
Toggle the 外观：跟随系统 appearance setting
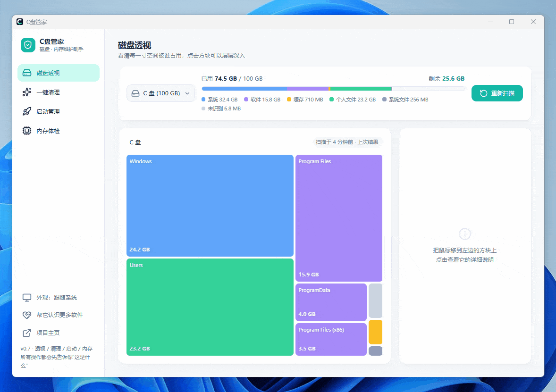click(59, 297)
